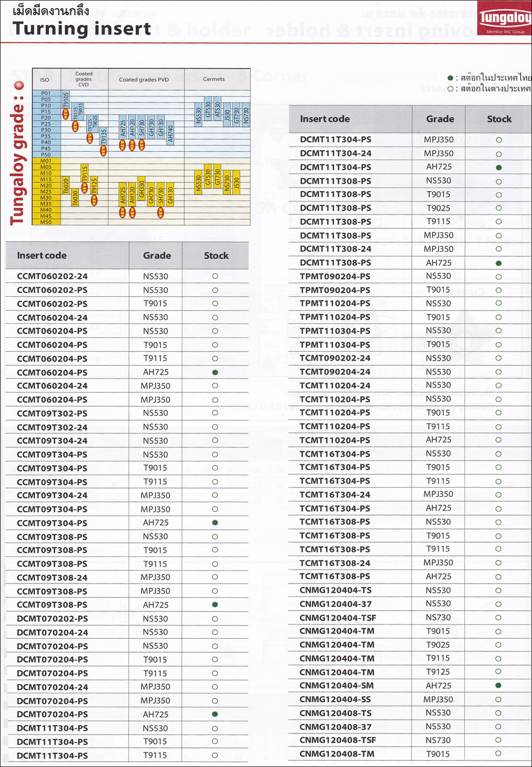
Task: Click the insert code DCMT11T304-24
Action: click(336, 153)
